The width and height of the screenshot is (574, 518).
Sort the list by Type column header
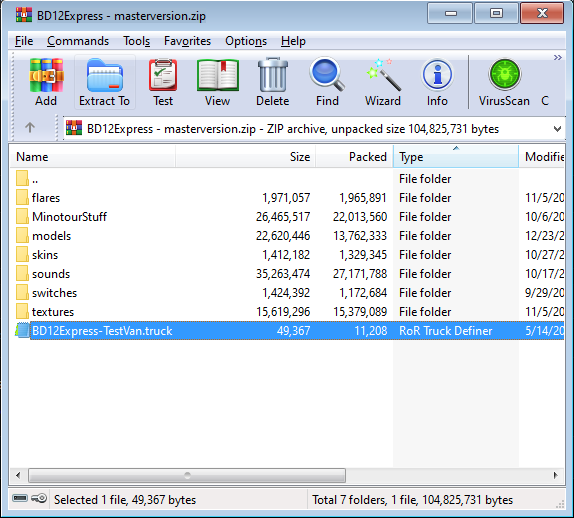[456, 157]
